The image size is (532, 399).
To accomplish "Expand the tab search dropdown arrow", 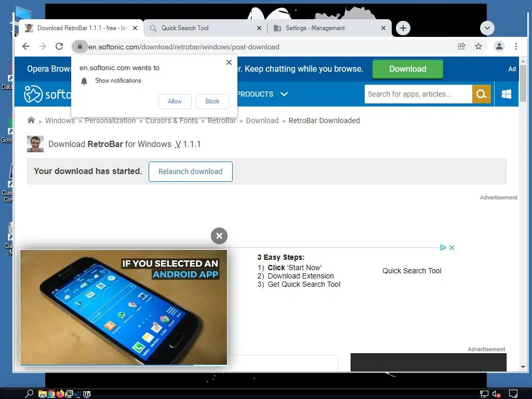I will (x=487, y=28).
